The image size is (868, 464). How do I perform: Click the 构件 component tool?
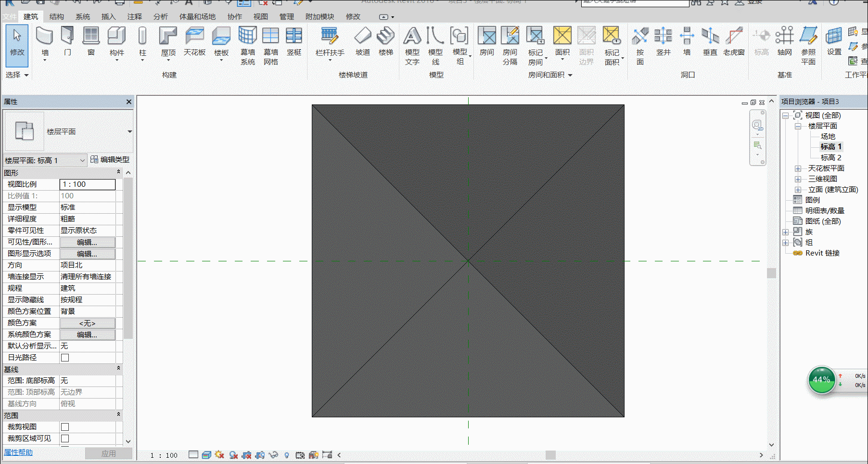[116, 43]
